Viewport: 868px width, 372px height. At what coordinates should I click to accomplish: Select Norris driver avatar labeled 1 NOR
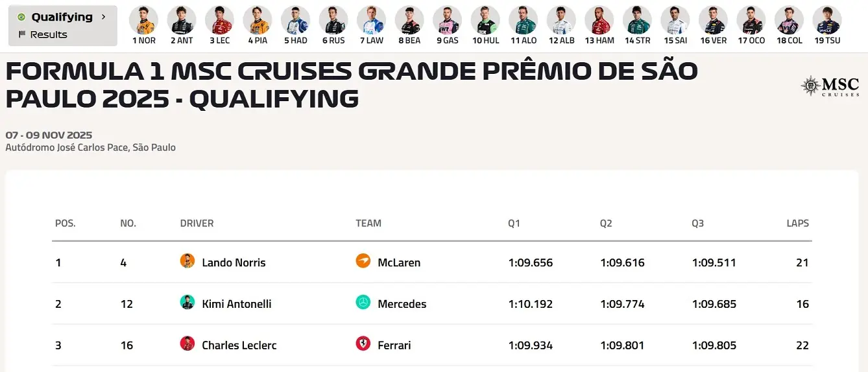click(143, 20)
